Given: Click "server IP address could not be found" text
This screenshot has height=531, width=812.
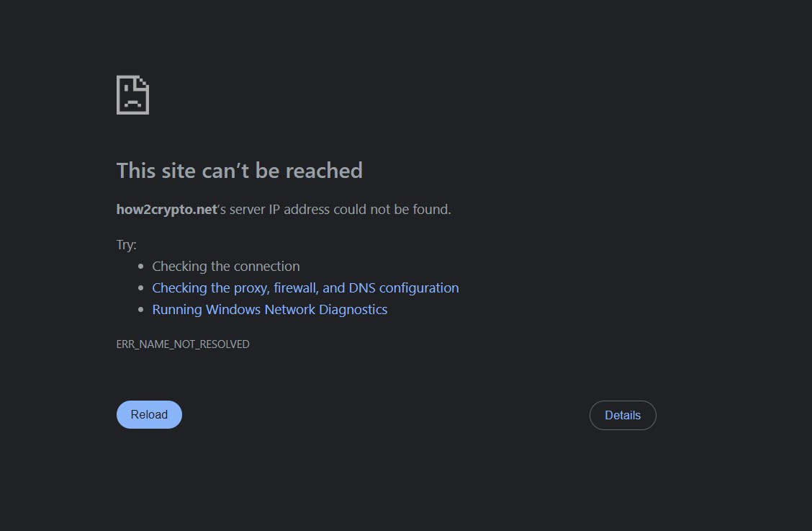Looking at the screenshot, I should click(340, 210).
